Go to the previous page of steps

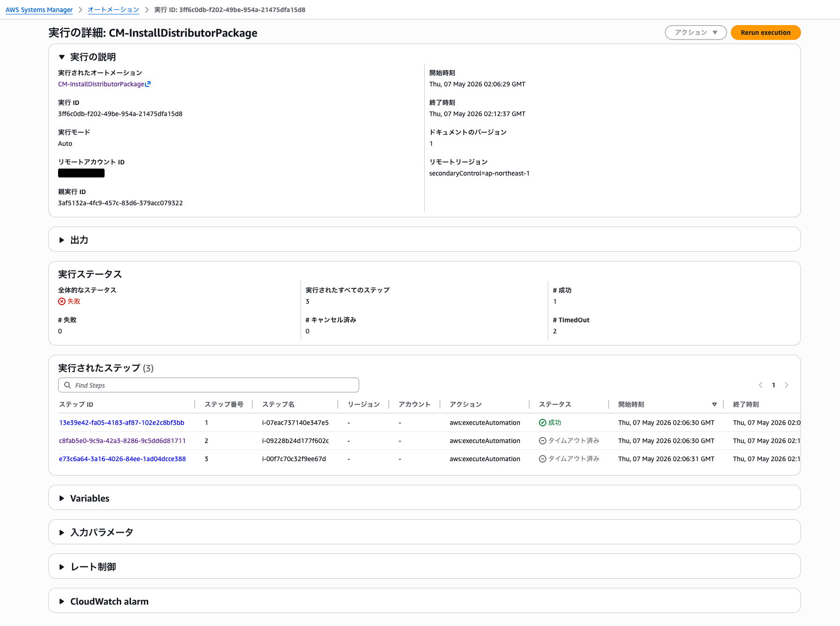[761, 385]
